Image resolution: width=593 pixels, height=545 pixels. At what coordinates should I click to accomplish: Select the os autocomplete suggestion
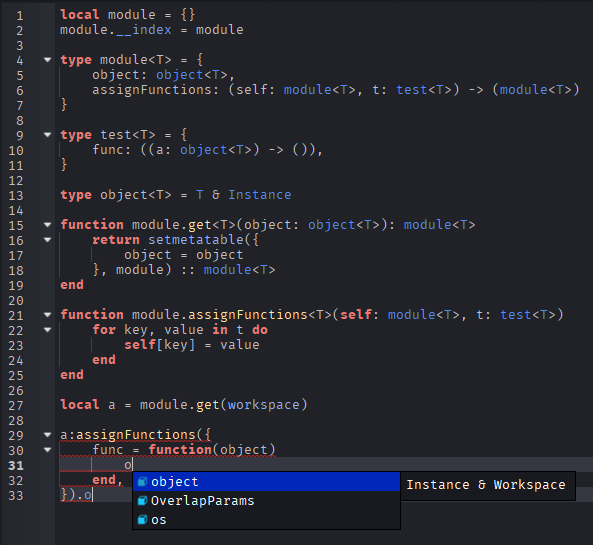[x=266, y=520]
